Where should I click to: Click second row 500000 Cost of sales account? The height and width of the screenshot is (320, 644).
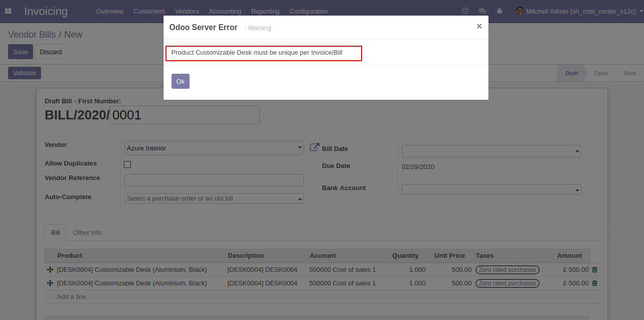(x=343, y=283)
